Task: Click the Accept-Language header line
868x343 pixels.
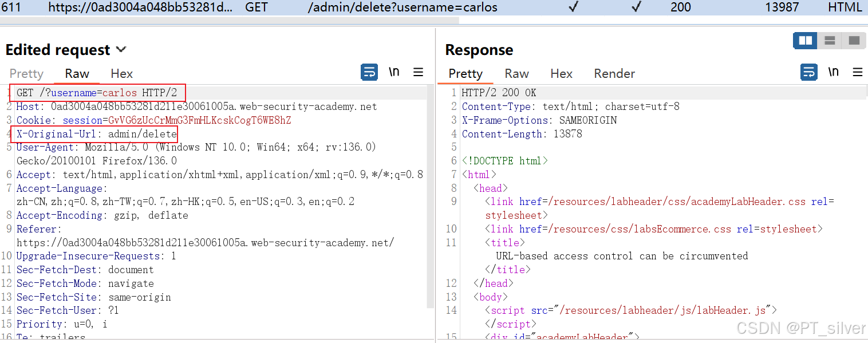Action: 185,195
